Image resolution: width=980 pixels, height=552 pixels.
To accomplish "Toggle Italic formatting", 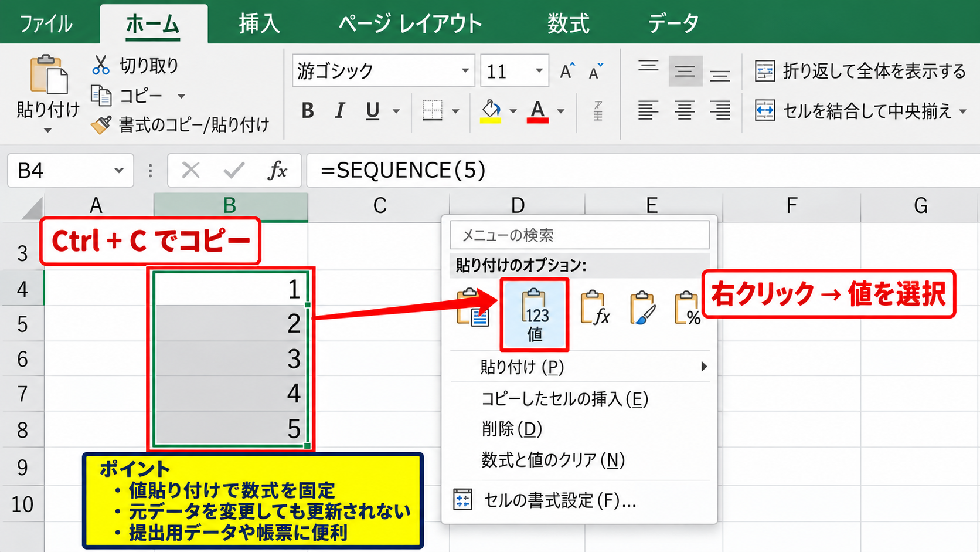I will [x=340, y=110].
